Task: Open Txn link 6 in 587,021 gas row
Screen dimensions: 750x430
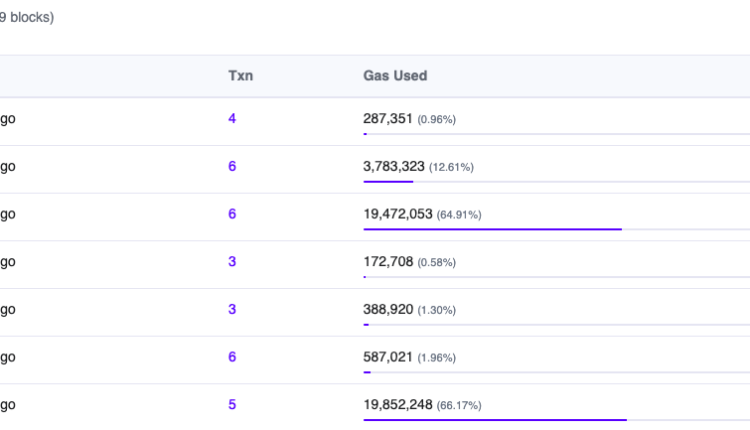Action: click(232, 357)
